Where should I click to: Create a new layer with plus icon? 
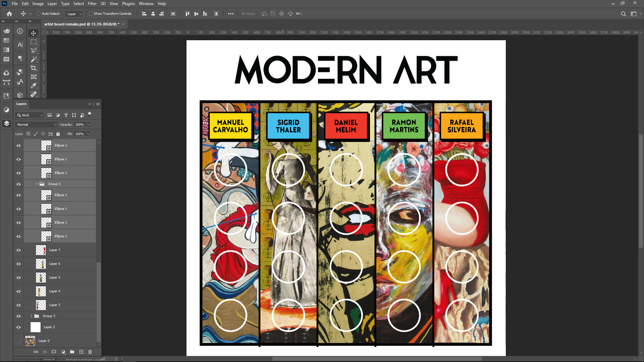tap(81, 352)
